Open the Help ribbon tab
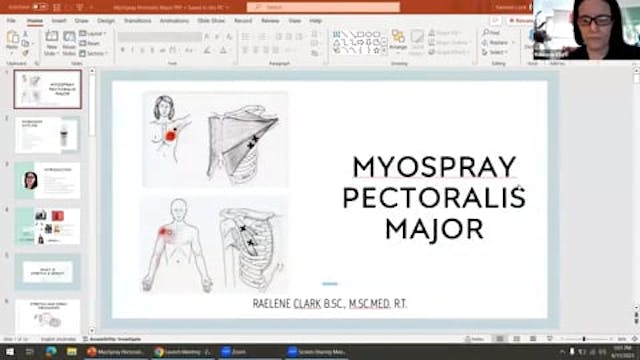 point(315,20)
